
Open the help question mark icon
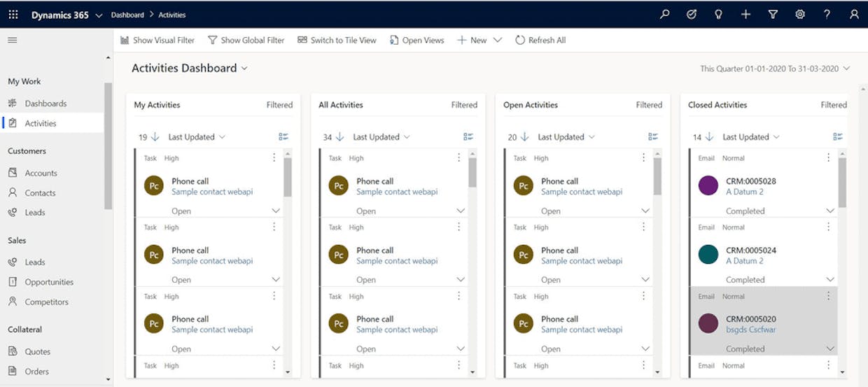pos(827,14)
